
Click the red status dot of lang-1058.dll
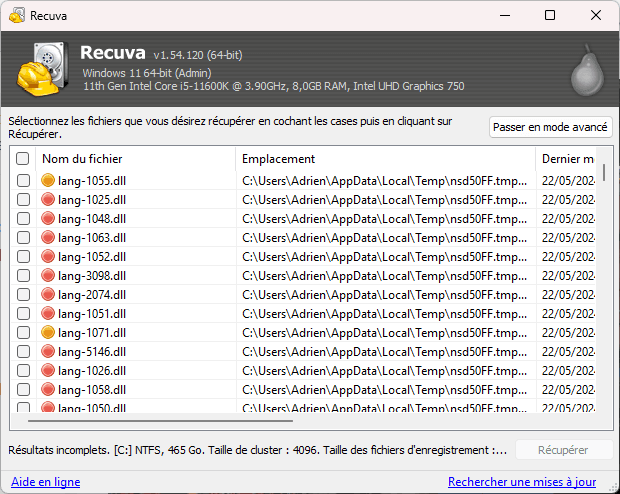(48, 389)
